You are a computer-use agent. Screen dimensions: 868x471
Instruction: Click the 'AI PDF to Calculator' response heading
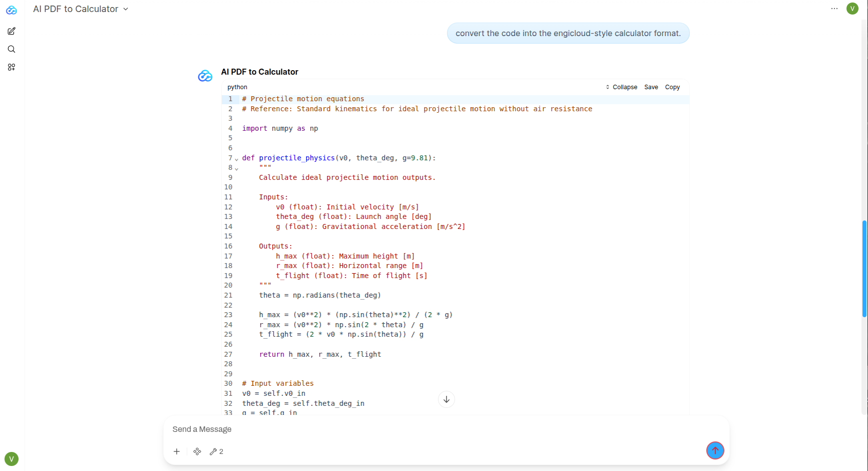[260, 72]
